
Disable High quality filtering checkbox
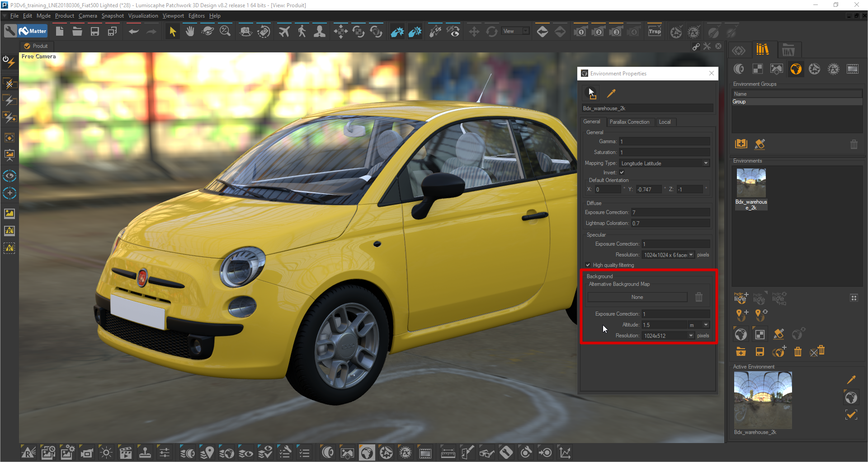click(588, 265)
